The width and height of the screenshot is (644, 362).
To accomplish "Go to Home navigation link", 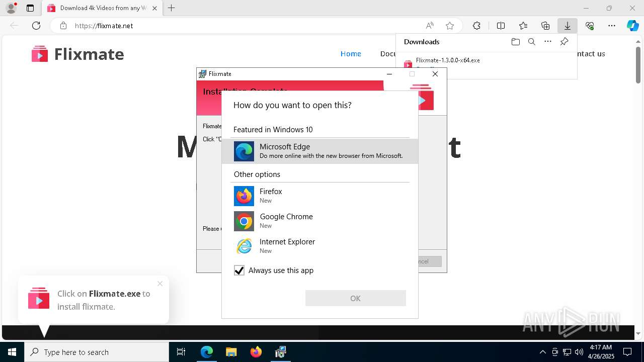I will [351, 54].
